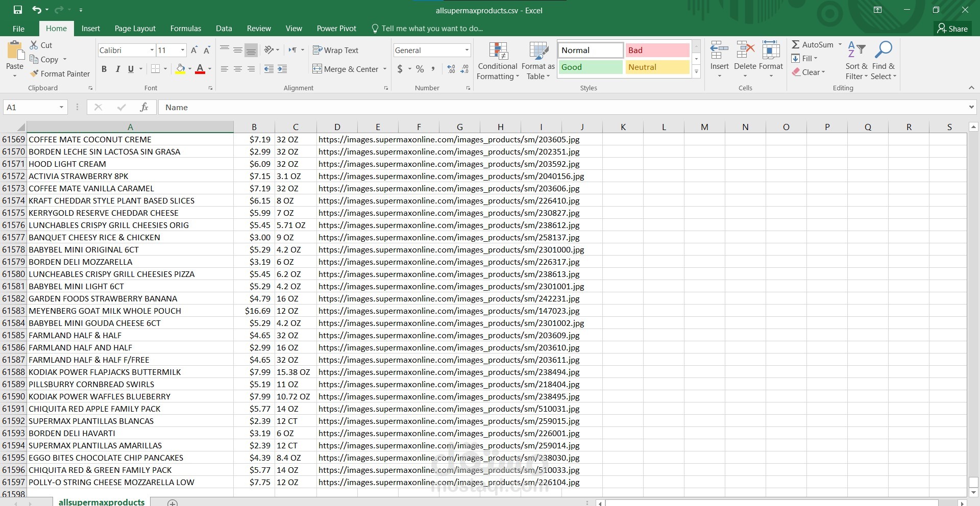Viewport: 980px width, 506px height.
Task: Toggle Underline formatting
Action: click(x=131, y=69)
